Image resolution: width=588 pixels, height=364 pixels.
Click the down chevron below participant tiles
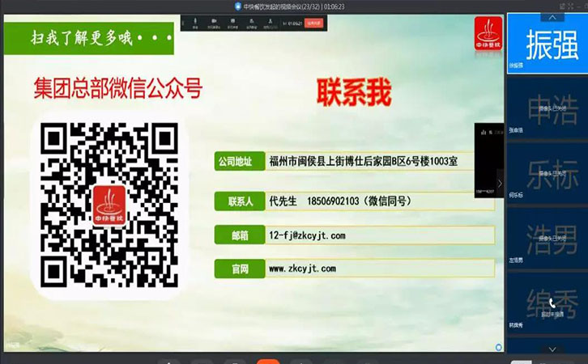(x=552, y=349)
